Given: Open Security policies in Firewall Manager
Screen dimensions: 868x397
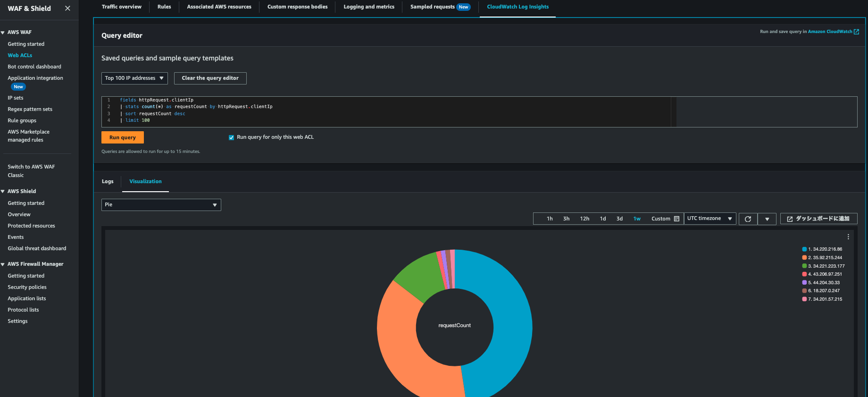Looking at the screenshot, I should pyautogui.click(x=27, y=287).
